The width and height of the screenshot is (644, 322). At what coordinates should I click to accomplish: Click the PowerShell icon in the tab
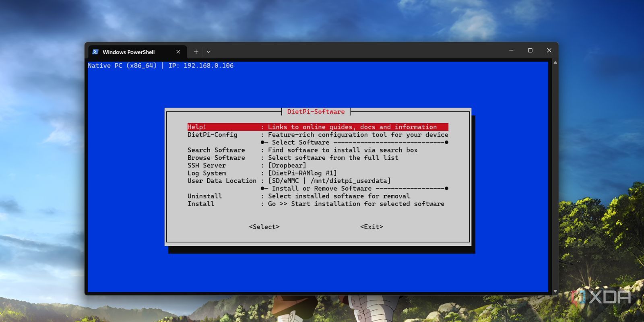[95, 52]
